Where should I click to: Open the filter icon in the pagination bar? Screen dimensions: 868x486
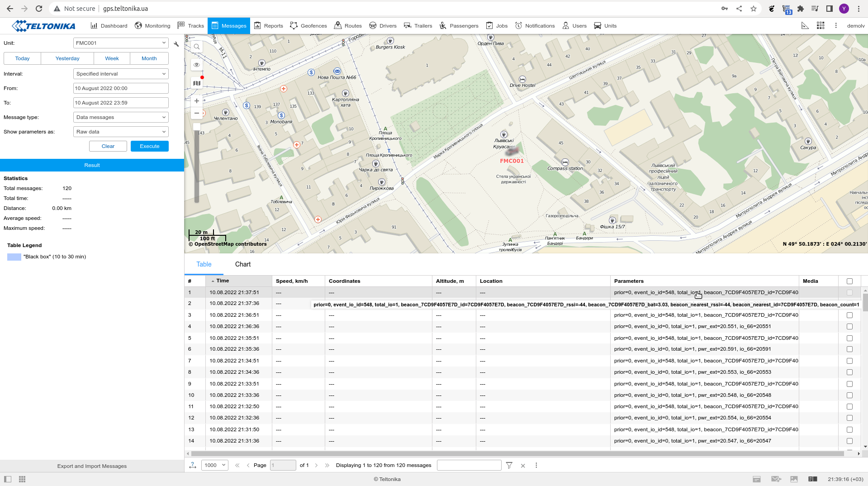(x=509, y=465)
